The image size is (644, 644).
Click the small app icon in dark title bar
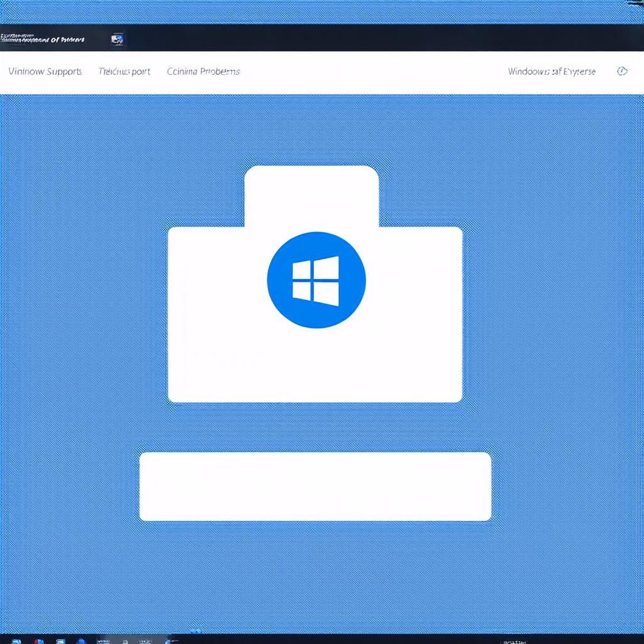(118, 40)
